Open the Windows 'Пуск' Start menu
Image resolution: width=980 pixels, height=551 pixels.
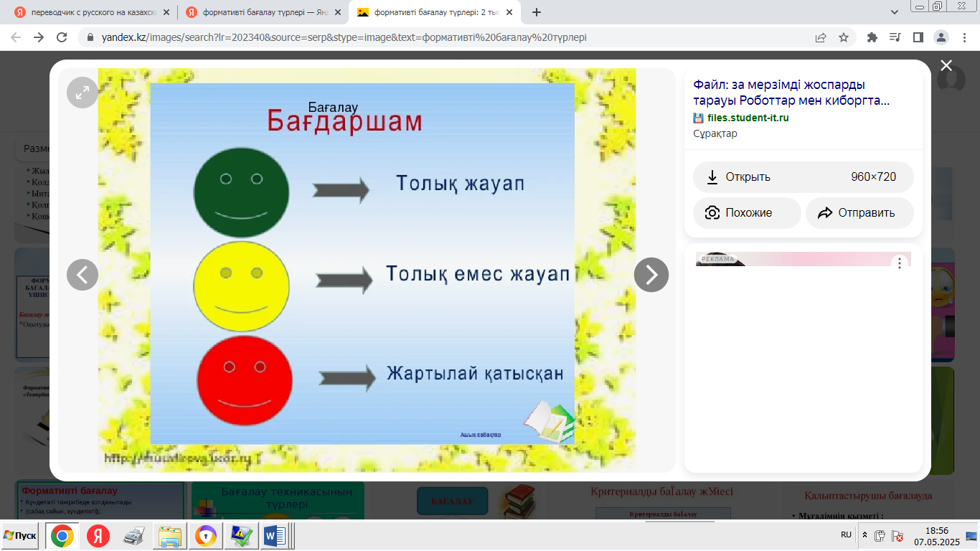click(x=20, y=536)
